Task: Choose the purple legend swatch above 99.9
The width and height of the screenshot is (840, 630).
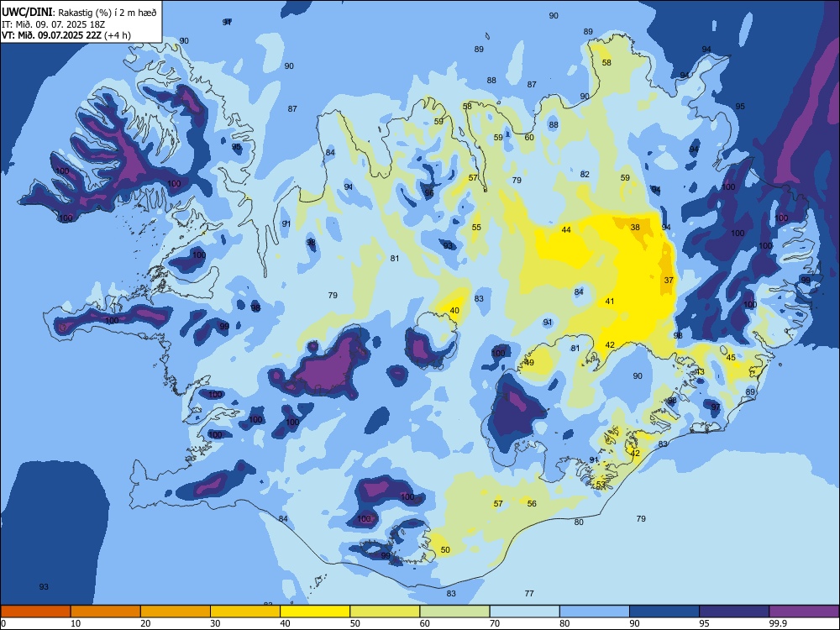Action: (x=804, y=612)
